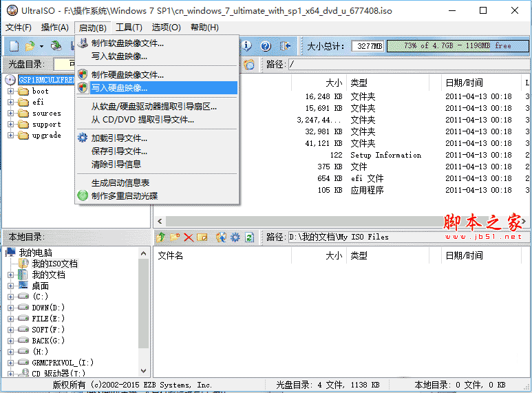Select the BACK(G:) drive in local tree
This screenshot has height=393, width=532.
tap(48, 341)
